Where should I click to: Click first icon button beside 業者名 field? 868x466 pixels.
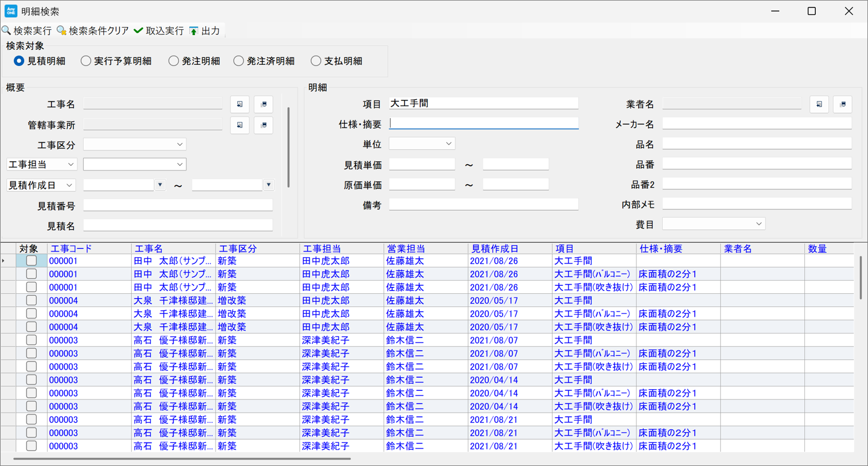pyautogui.click(x=819, y=104)
